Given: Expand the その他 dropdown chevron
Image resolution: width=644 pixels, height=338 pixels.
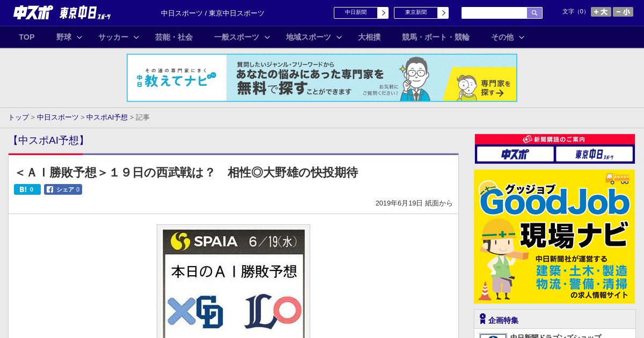Looking at the screenshot, I should pyautogui.click(x=522, y=37).
